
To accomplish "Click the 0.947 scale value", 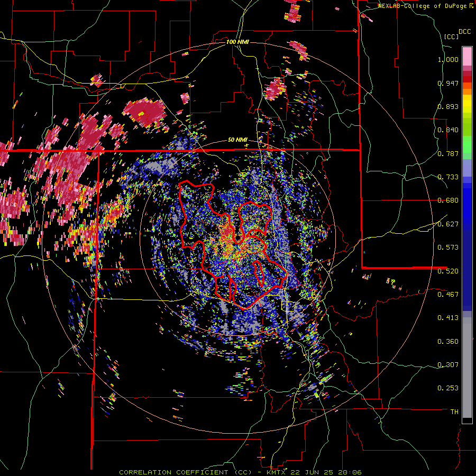I will point(448,83).
